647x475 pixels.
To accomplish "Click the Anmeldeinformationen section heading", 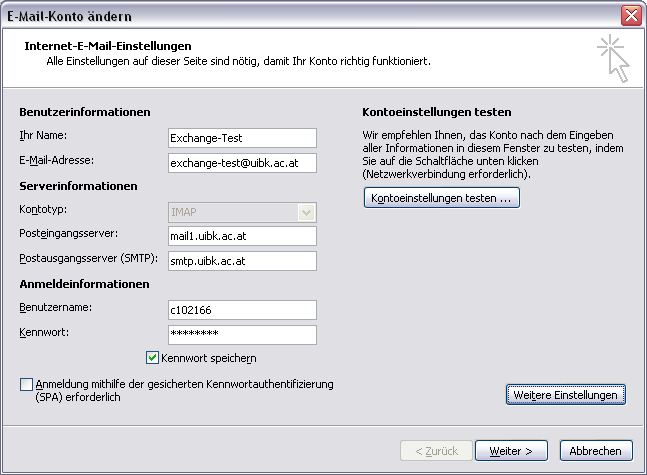I will coord(84,284).
